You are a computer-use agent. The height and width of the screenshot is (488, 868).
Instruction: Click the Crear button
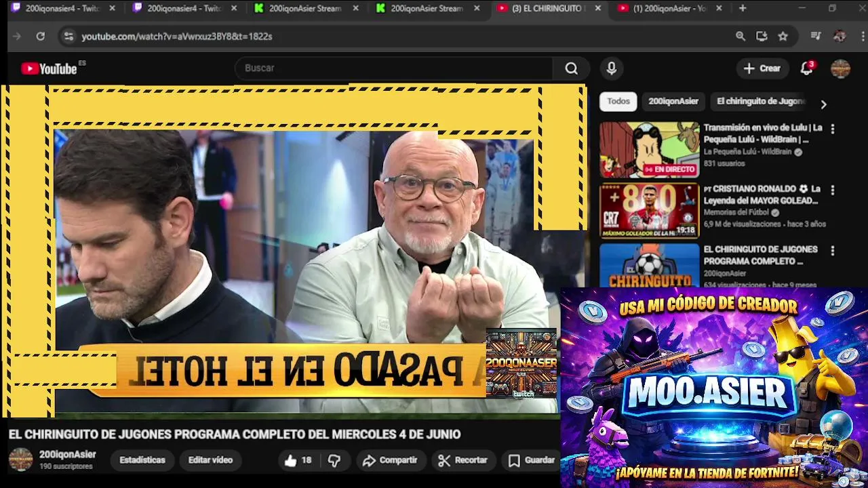click(762, 68)
